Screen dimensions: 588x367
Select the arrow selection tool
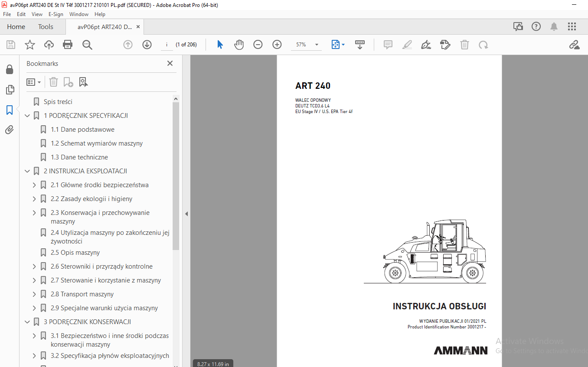[220, 45]
